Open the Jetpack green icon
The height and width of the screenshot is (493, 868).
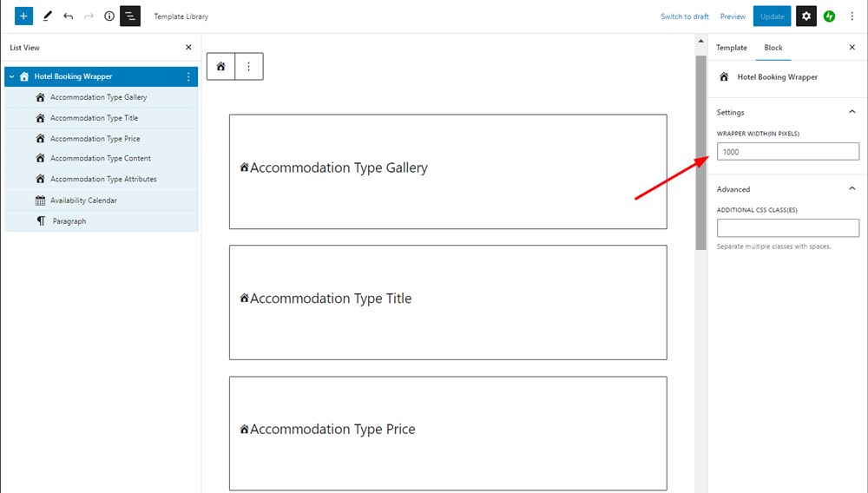[x=829, y=16]
